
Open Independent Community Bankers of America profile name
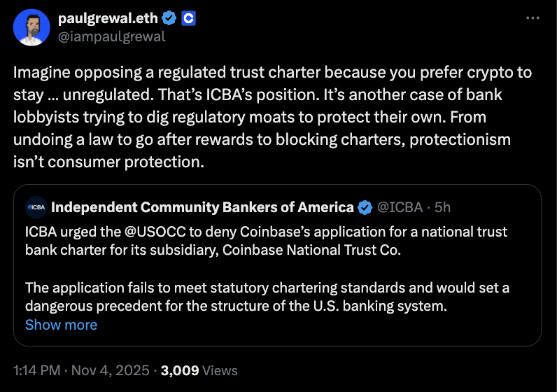pos(202,207)
